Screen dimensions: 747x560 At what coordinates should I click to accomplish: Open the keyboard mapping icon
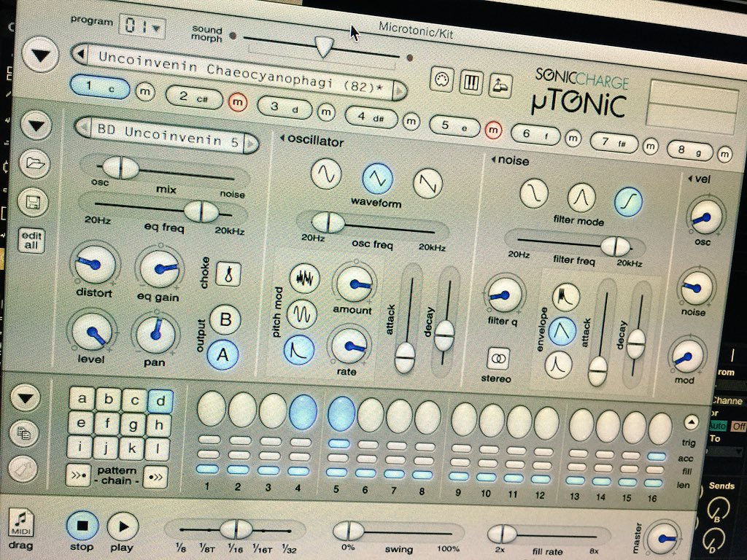[x=471, y=82]
